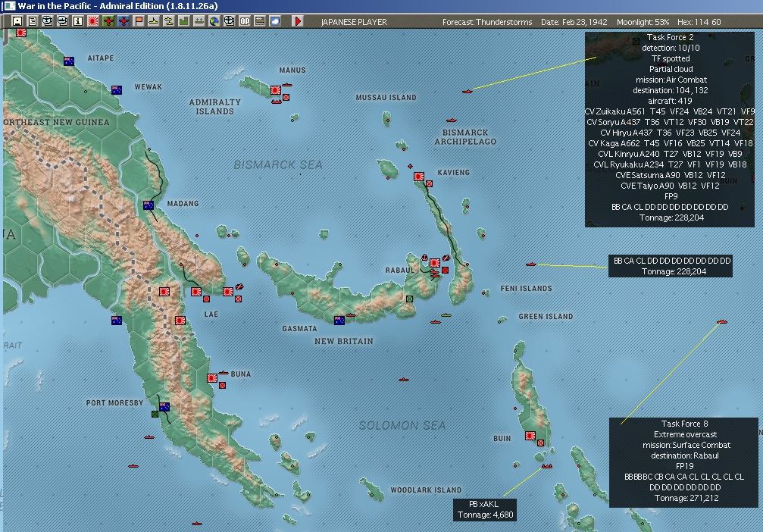Select the Japanese base at Manus
Screen dimensions: 763x532
click(x=275, y=90)
